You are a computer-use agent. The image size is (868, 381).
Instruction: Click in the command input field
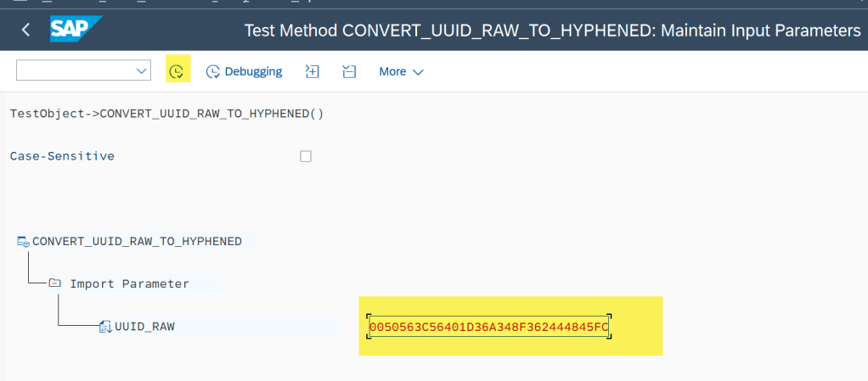tap(75, 71)
